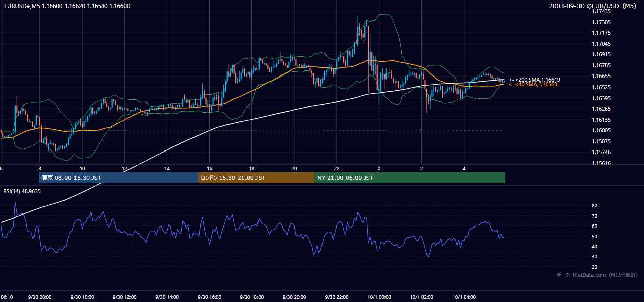Image resolution: width=644 pixels, height=302 pixels.
Task: Click the RSI 80 level label
Action: coord(594,206)
